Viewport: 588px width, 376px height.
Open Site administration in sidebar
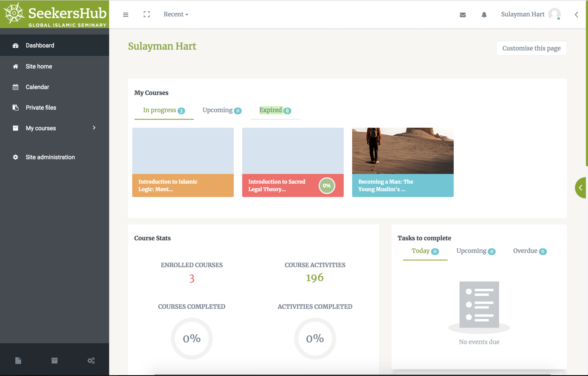[x=55, y=157]
